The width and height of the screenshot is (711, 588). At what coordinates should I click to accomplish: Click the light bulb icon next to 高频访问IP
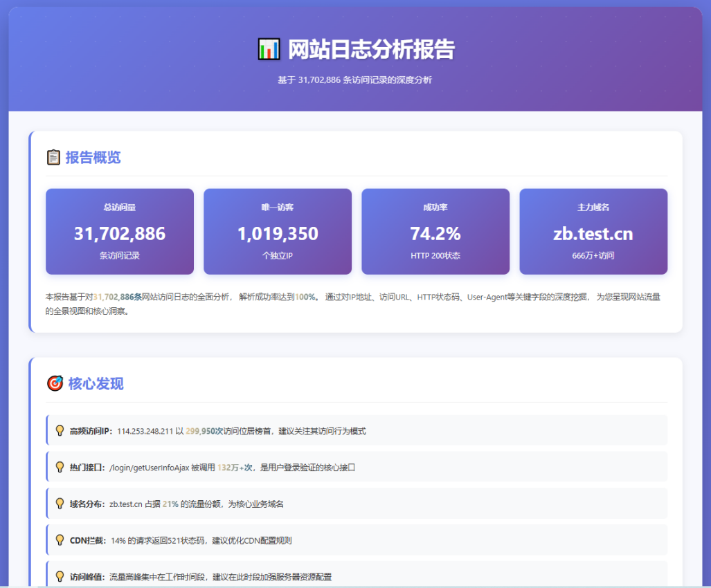click(60, 430)
